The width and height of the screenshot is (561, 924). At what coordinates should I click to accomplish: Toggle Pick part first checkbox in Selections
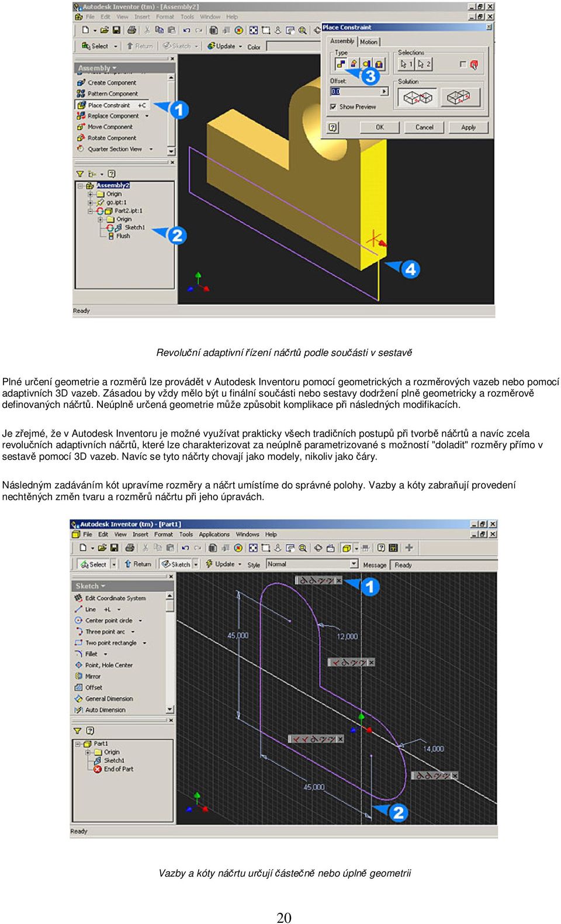coord(463,64)
